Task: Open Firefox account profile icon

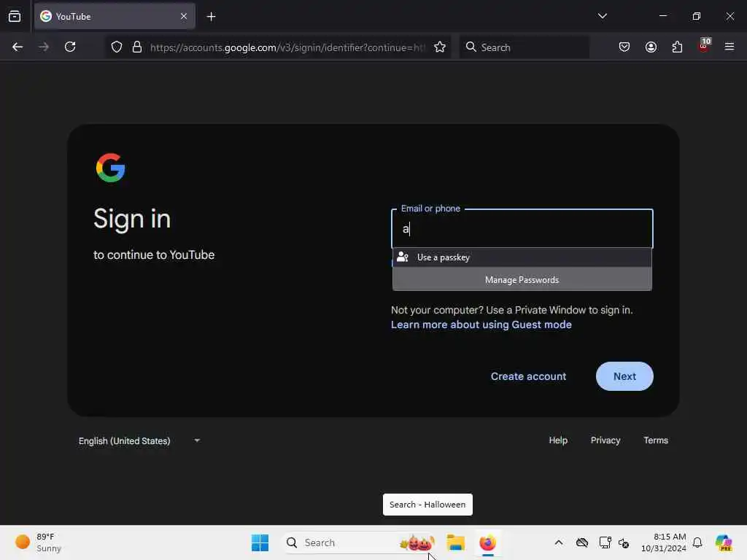Action: pos(651,47)
